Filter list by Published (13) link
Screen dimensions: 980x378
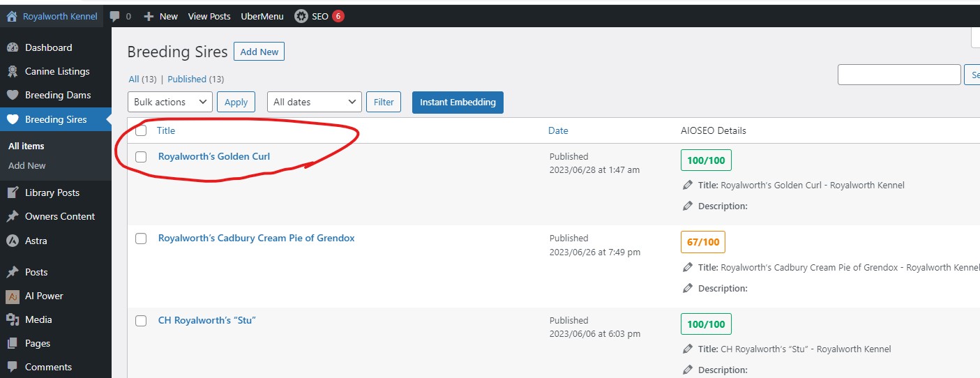pyautogui.click(x=196, y=80)
